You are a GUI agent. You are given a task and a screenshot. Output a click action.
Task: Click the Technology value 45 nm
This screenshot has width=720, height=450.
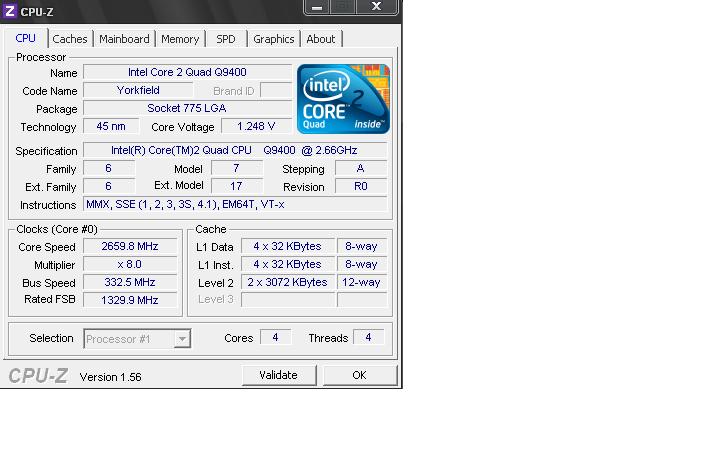click(111, 126)
